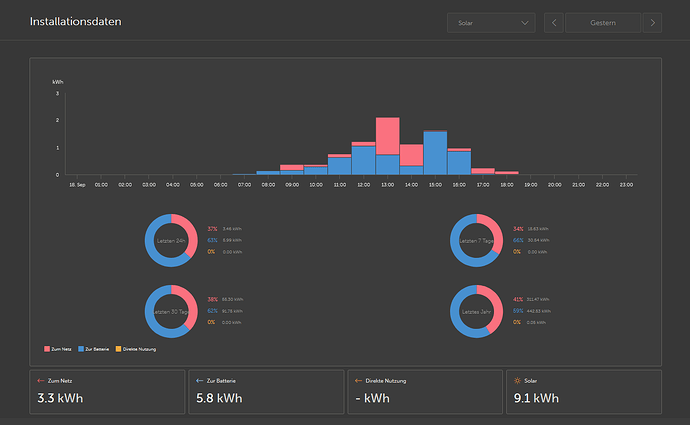Click orange arrow icon beside Direkte Nutzung card
This screenshot has height=425, width=690.
tap(358, 381)
